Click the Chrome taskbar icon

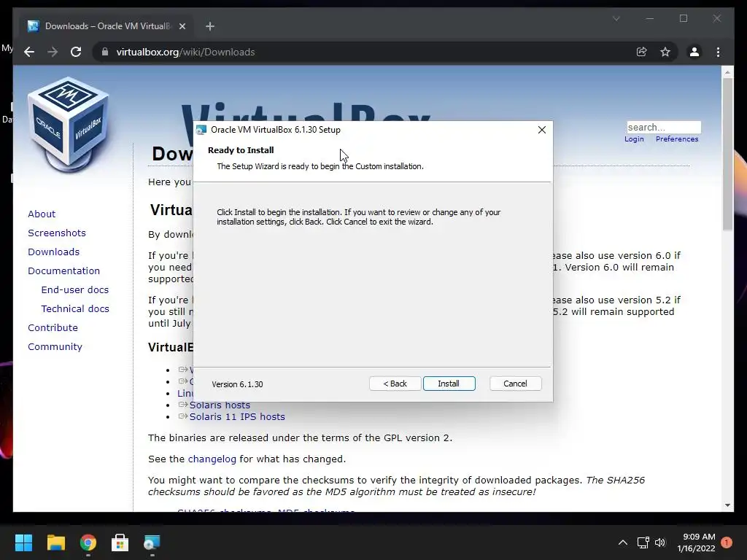(88, 542)
